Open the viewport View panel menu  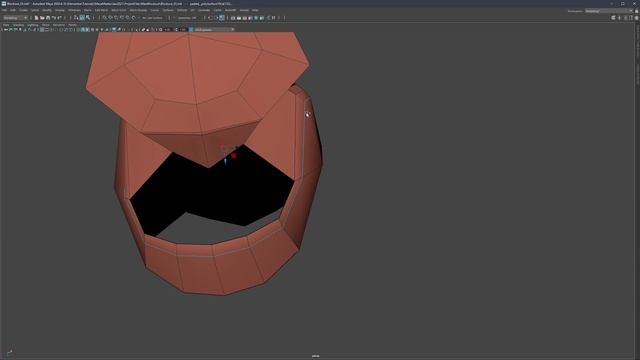point(6,25)
